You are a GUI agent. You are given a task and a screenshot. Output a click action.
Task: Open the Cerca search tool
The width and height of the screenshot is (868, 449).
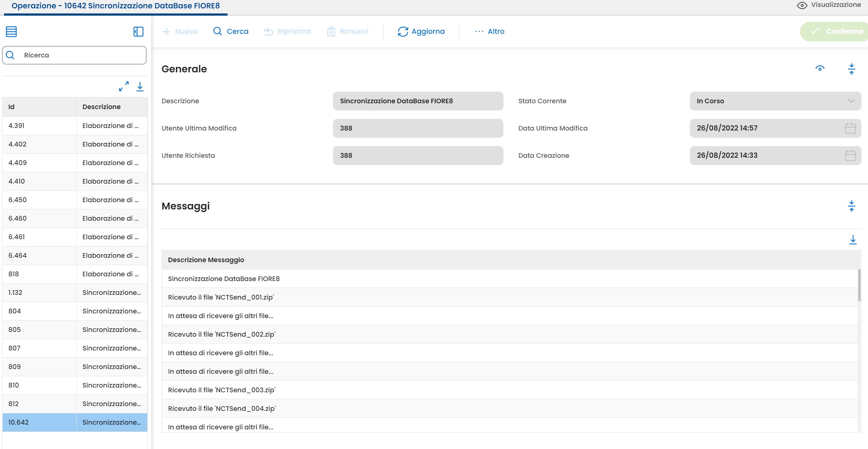pyautogui.click(x=230, y=31)
